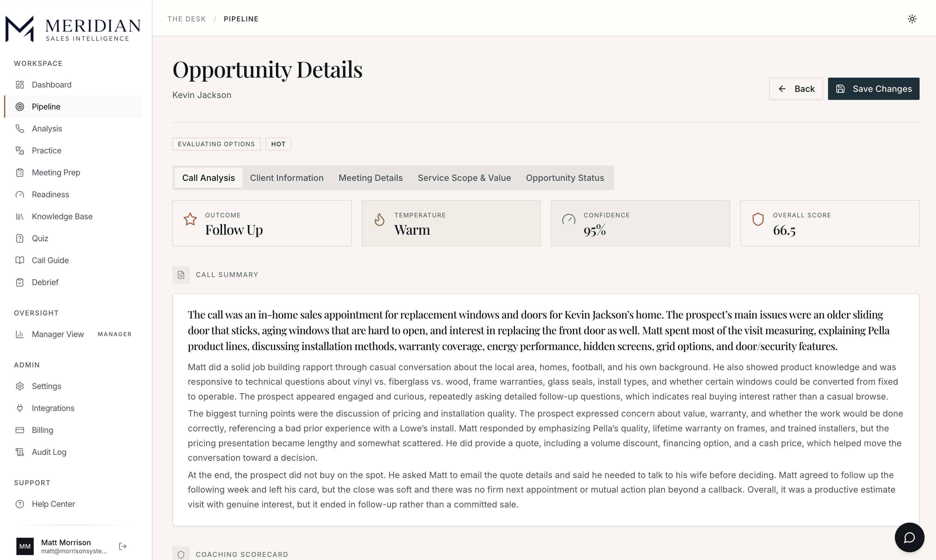Click the Quiz question-mark icon
The width and height of the screenshot is (936, 560).
tap(19, 238)
